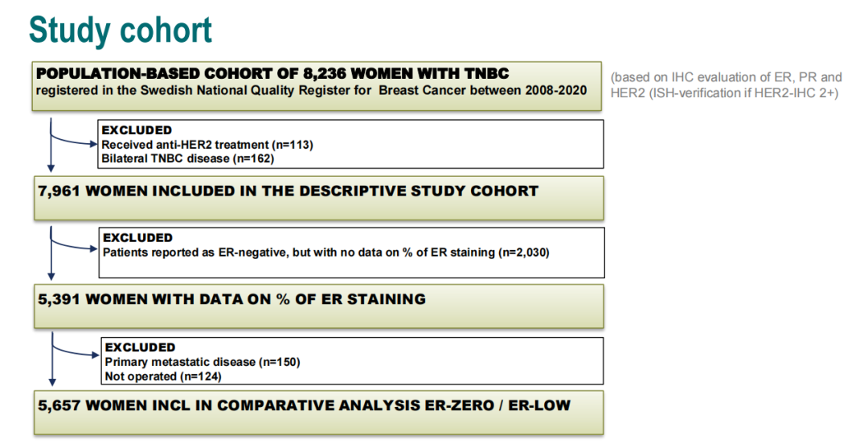The width and height of the screenshot is (868, 444).
Task: Select "Primary metastatic disease (n=150)" text
Action: click(202, 362)
